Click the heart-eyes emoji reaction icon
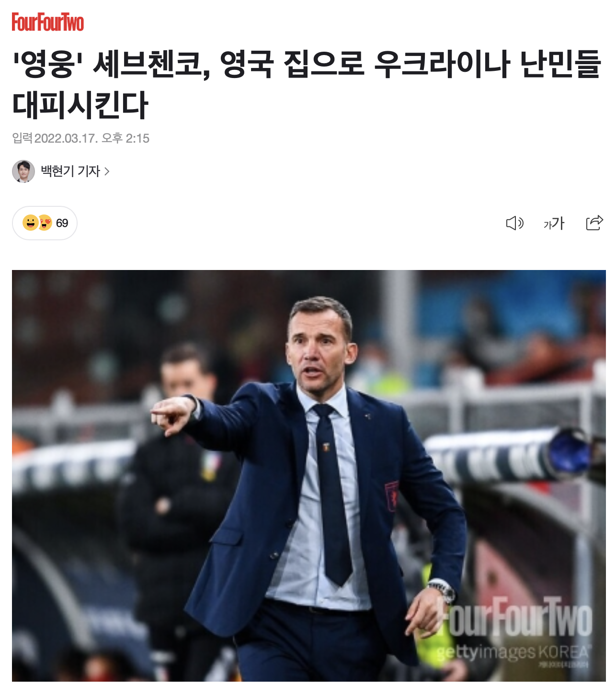This screenshot has width=616, height=697. coord(45,223)
